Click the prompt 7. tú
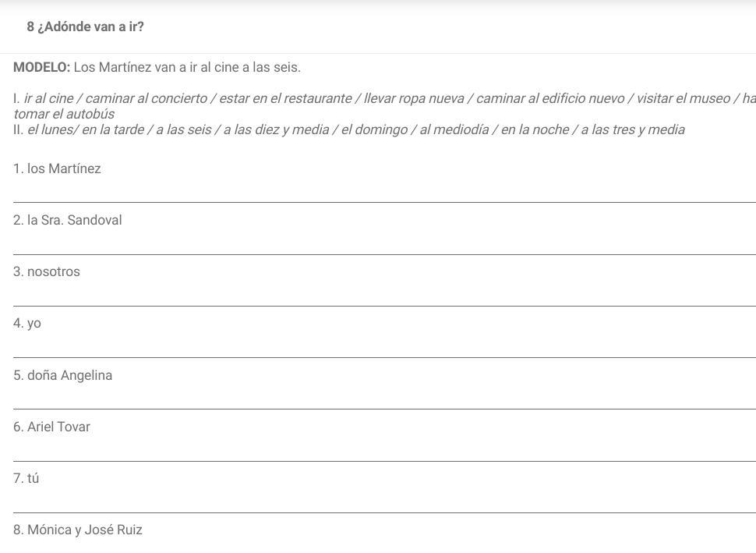This screenshot has height=553, width=756. point(26,478)
